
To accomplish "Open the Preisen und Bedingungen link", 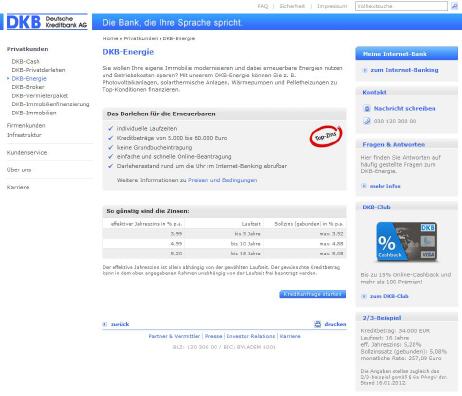I will tap(222, 180).
